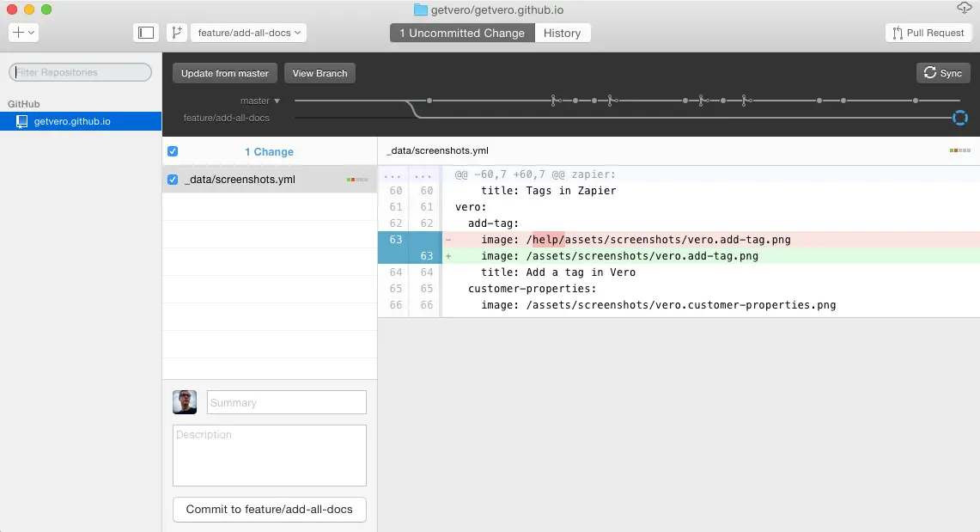
Task: Click the ellipsis to expand diff context
Action: [394, 174]
